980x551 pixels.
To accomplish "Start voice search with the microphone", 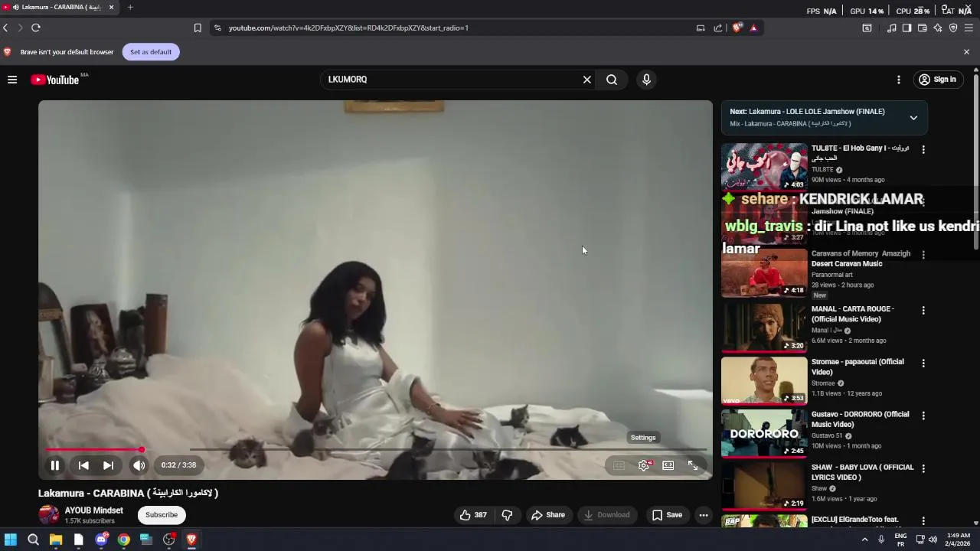I will 647,80.
